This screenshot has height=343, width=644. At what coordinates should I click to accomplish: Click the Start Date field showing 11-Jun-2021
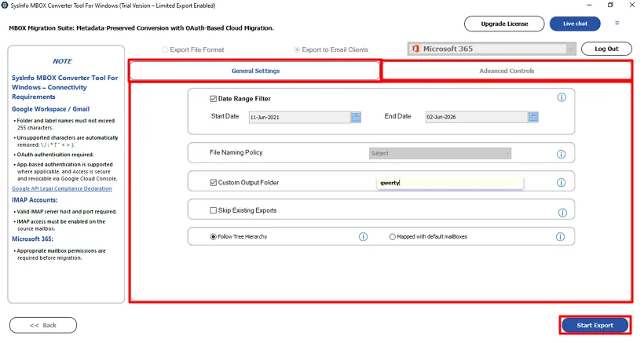point(300,118)
